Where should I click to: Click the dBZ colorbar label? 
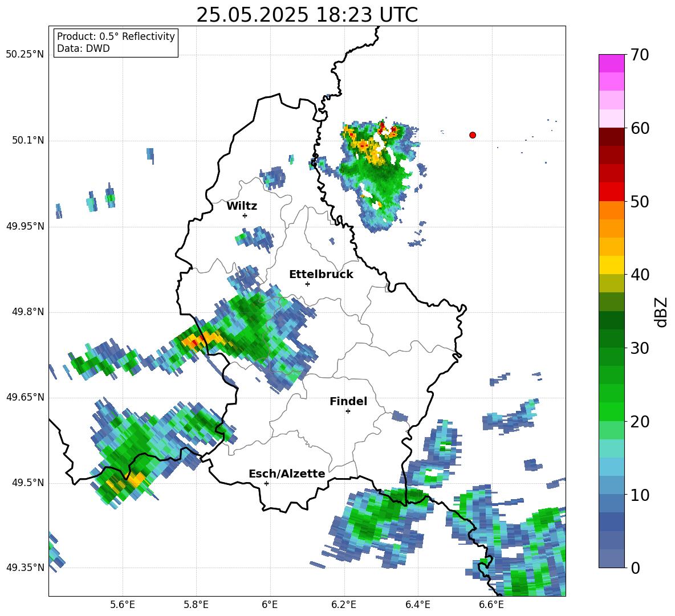(x=662, y=312)
